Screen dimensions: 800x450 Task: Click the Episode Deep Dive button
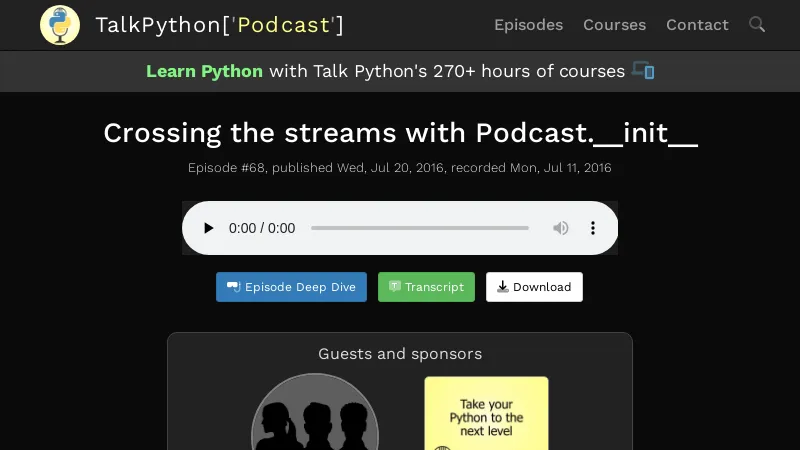coord(291,287)
